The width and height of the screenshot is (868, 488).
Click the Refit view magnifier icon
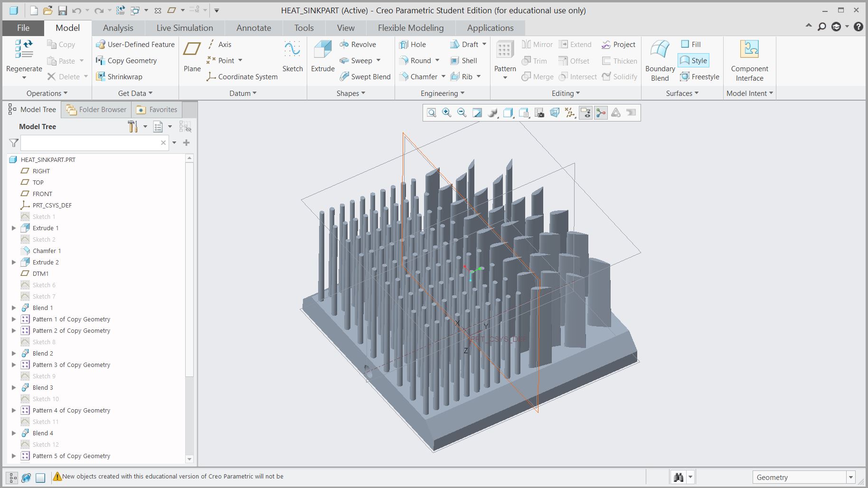[431, 113]
